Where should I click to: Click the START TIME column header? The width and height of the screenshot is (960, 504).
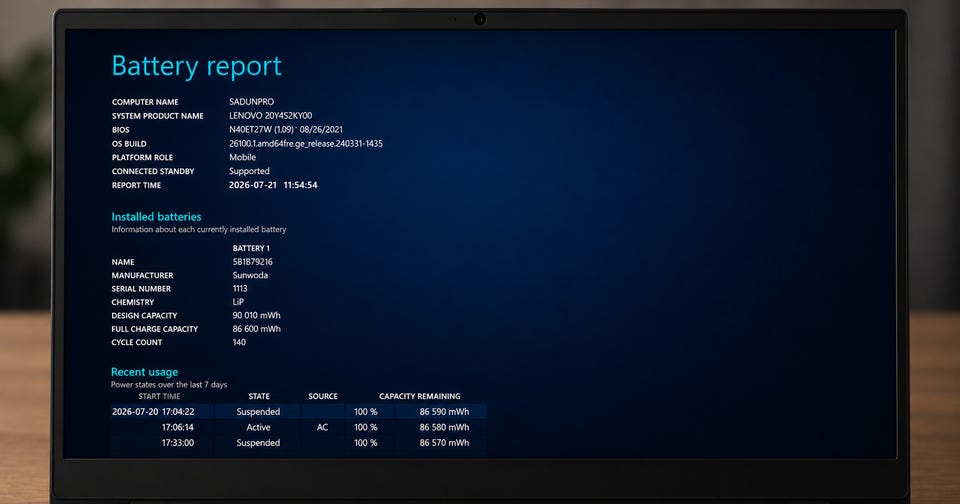[x=159, y=396]
